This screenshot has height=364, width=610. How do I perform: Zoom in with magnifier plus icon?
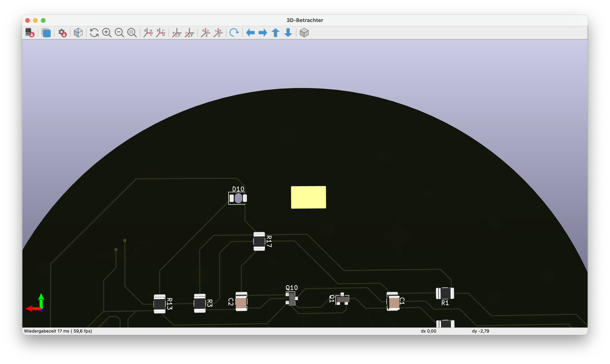[x=107, y=33]
